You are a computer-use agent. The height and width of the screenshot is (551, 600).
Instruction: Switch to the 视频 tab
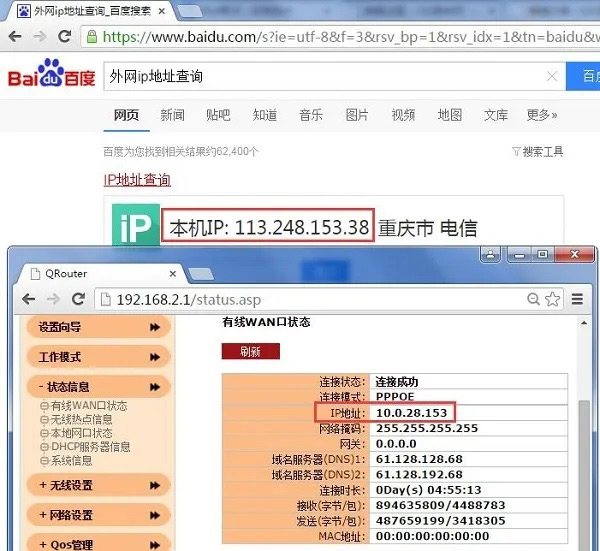(403, 115)
